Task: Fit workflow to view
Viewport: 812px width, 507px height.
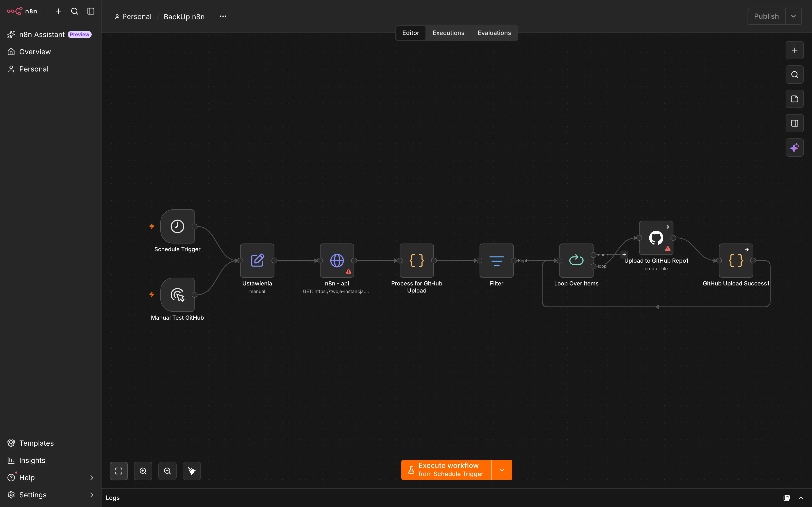Action: 119,471
